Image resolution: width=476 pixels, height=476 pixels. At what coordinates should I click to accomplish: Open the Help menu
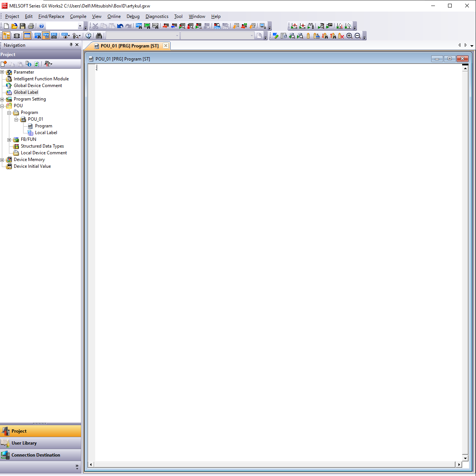click(216, 16)
